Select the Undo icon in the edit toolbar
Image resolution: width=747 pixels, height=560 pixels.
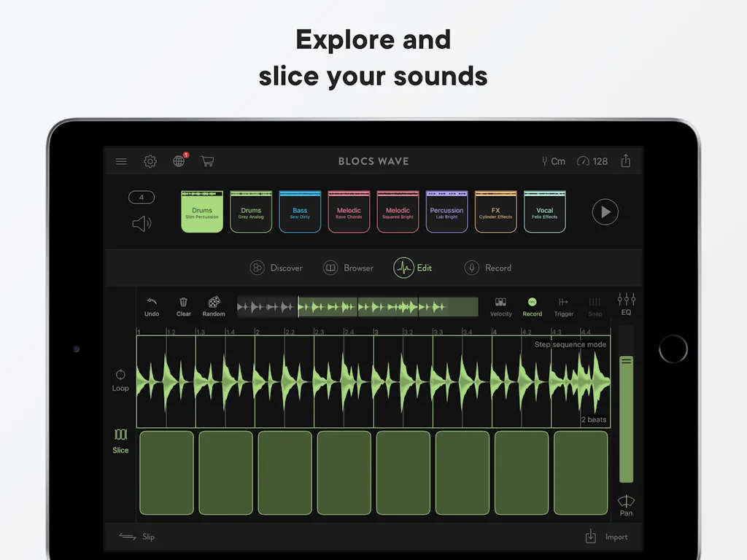151,306
